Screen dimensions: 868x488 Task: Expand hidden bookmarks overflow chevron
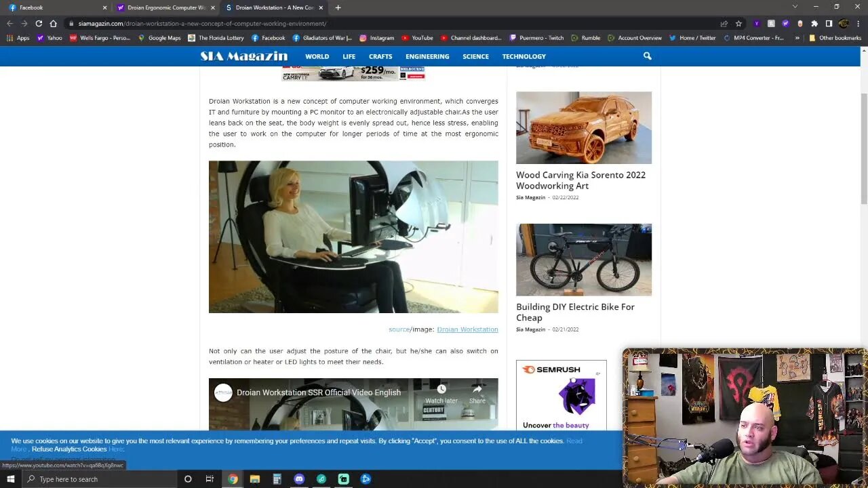pyautogui.click(x=797, y=38)
